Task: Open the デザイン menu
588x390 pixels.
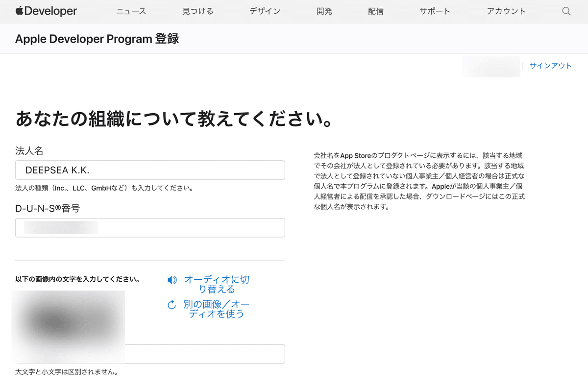Action: click(x=265, y=11)
